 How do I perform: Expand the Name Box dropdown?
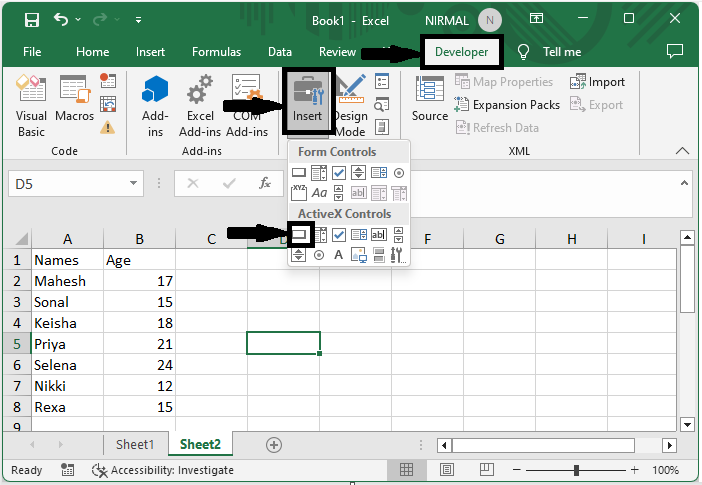click(133, 183)
